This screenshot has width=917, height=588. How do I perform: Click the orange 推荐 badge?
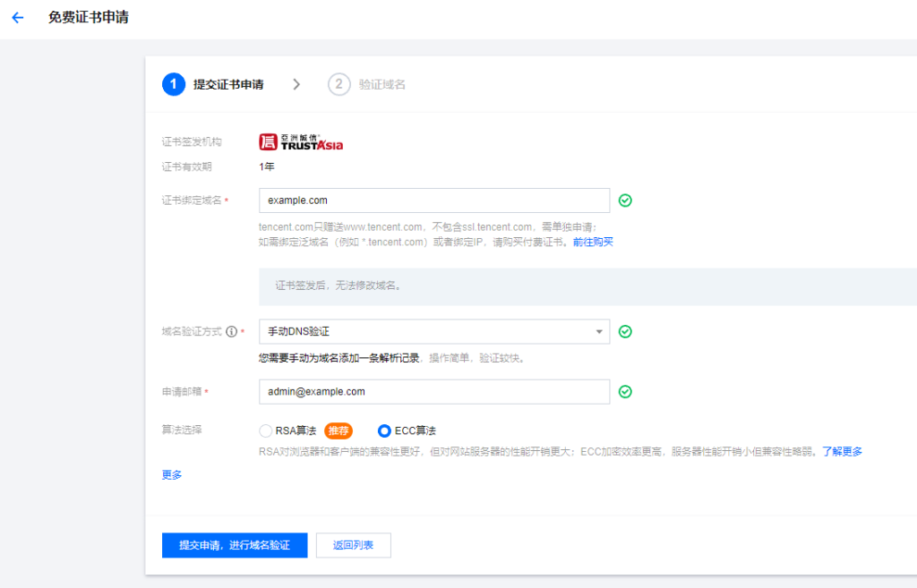click(x=338, y=430)
